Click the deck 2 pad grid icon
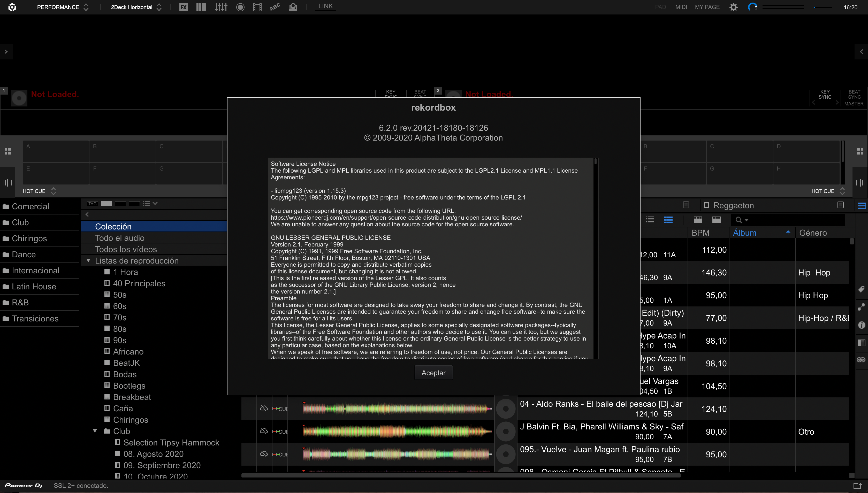Viewport: 868px width, 493px height. [x=860, y=151]
